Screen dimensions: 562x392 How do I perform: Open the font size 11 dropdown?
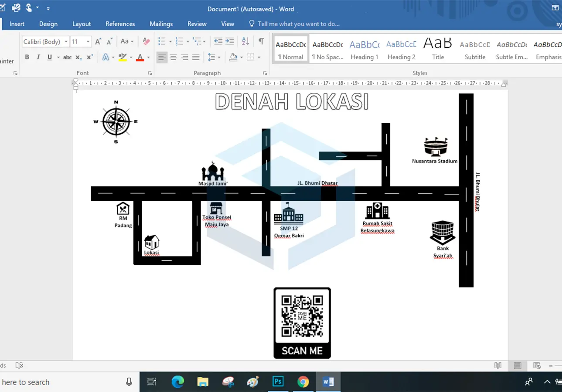point(88,42)
